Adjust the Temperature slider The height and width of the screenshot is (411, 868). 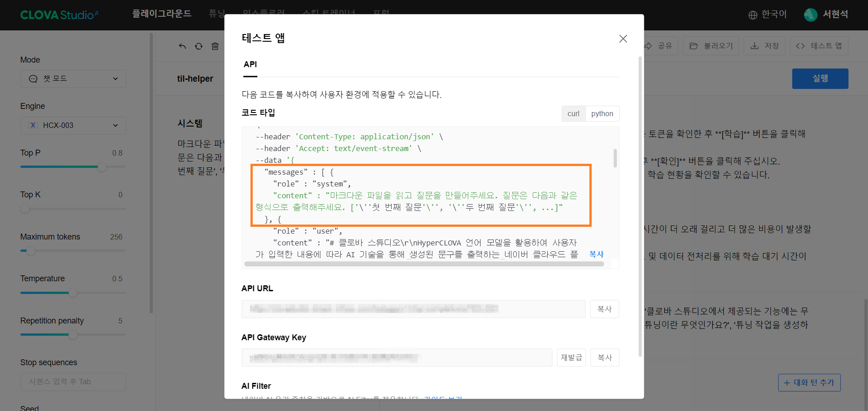click(73, 293)
